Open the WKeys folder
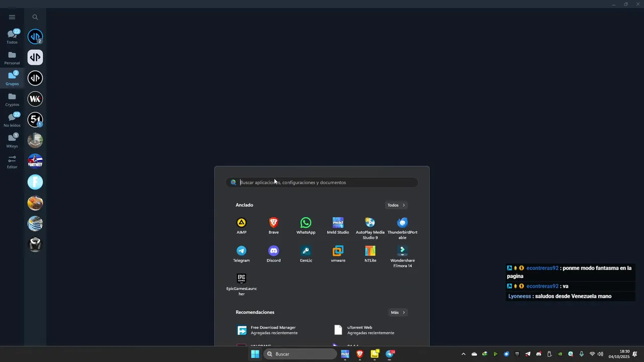 click(x=12, y=141)
